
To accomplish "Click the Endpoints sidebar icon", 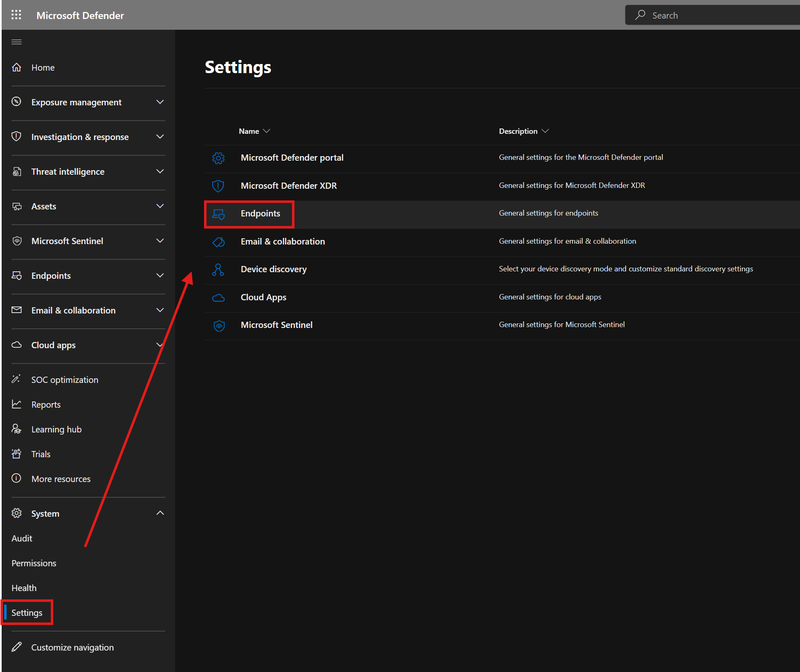I will tap(17, 275).
